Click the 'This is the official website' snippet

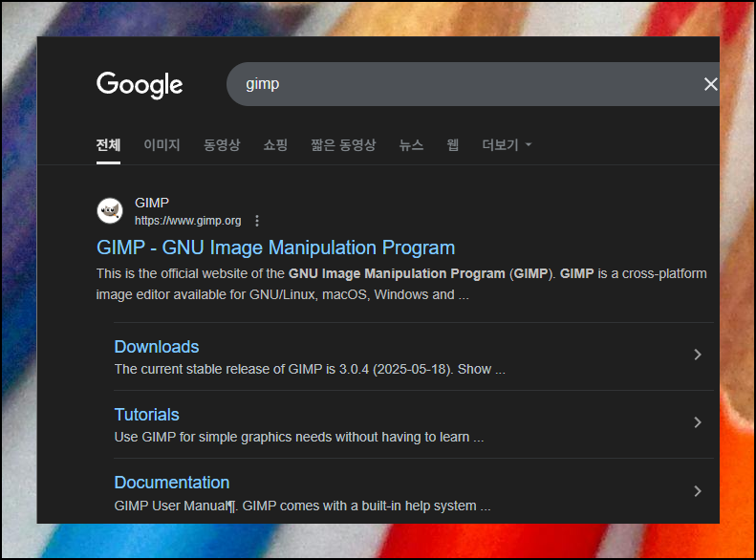click(401, 284)
